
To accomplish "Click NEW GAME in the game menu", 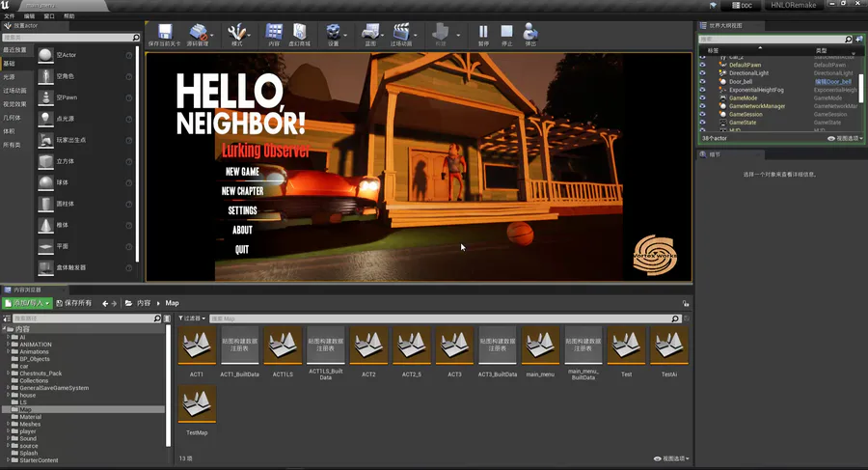I will coord(242,172).
